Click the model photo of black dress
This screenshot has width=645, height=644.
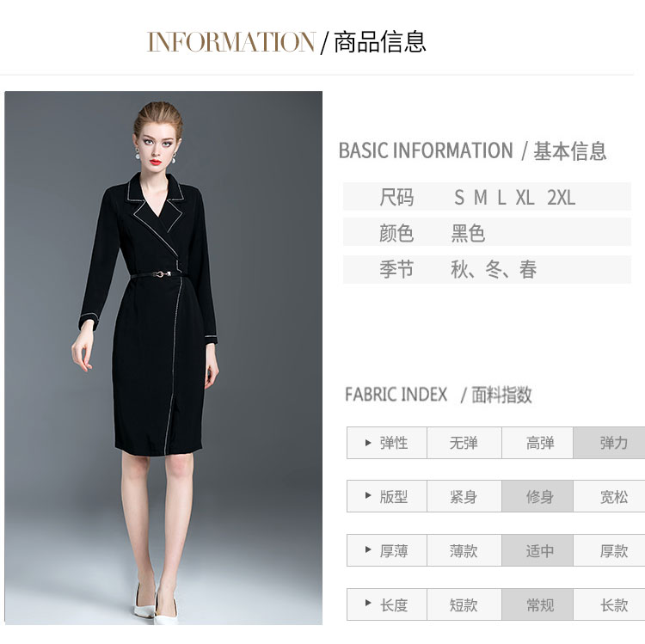pos(163,358)
